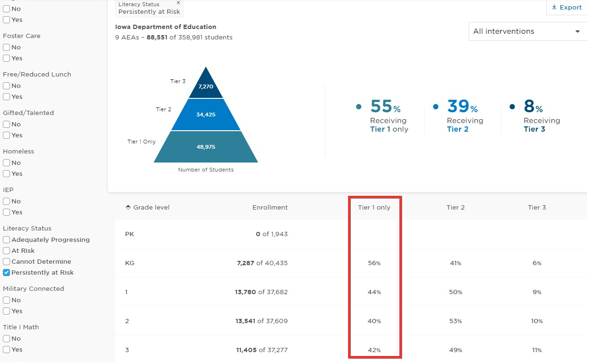The image size is (590, 364).
Task: Click the Enrollment column header
Action: tap(270, 207)
